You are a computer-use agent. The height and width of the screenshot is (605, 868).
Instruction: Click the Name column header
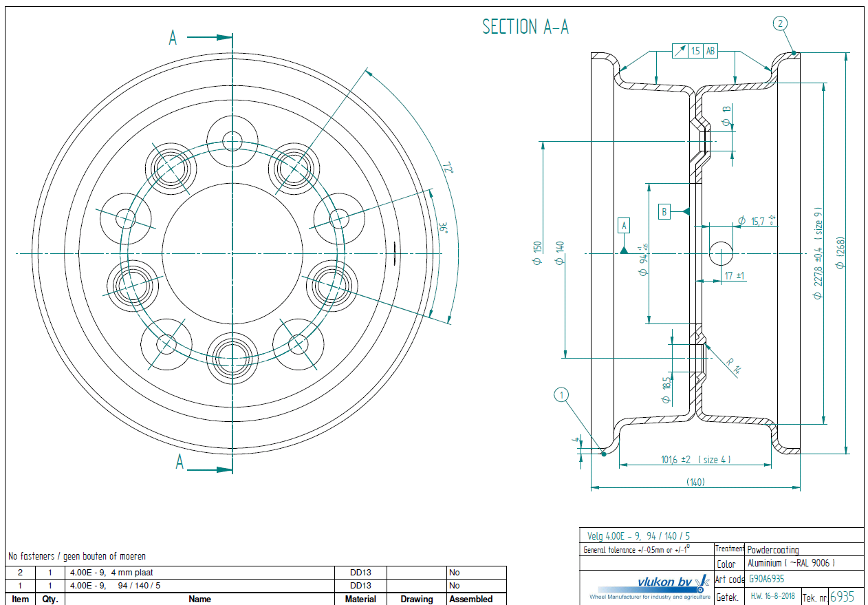pos(199,599)
